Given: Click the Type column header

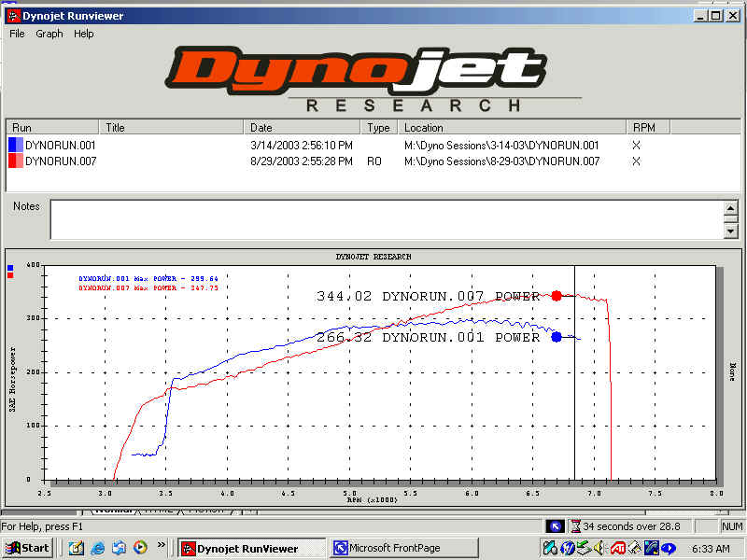Looking at the screenshot, I should coord(379,128).
